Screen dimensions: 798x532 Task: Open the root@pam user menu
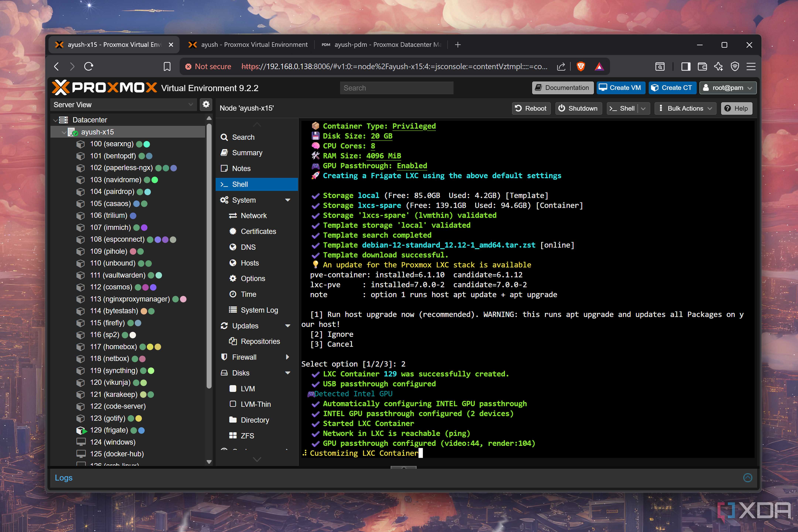[x=728, y=88]
